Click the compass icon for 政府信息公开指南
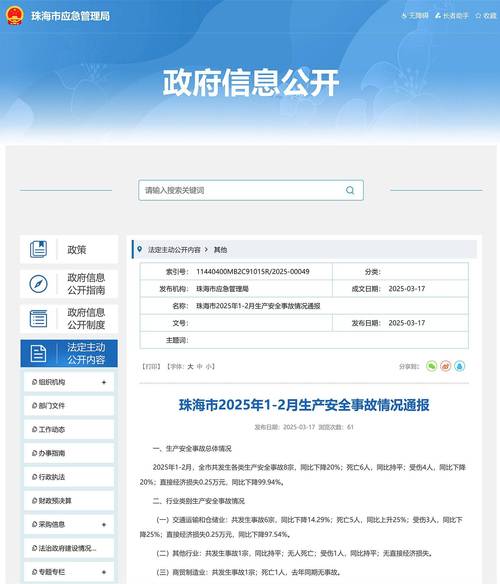This screenshot has width=500, height=584. click(38, 284)
